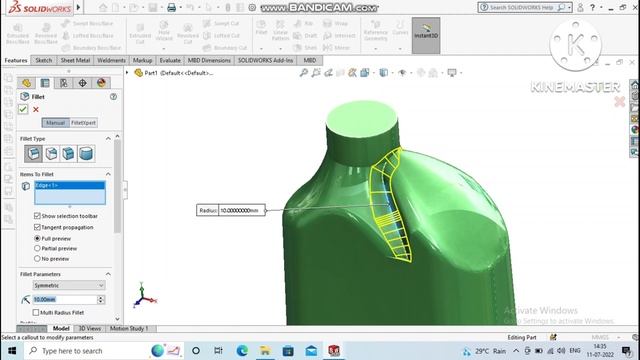Image resolution: width=640 pixels, height=360 pixels.
Task: Enable Multi Radius Fillet checkbox
Action: click(36, 313)
